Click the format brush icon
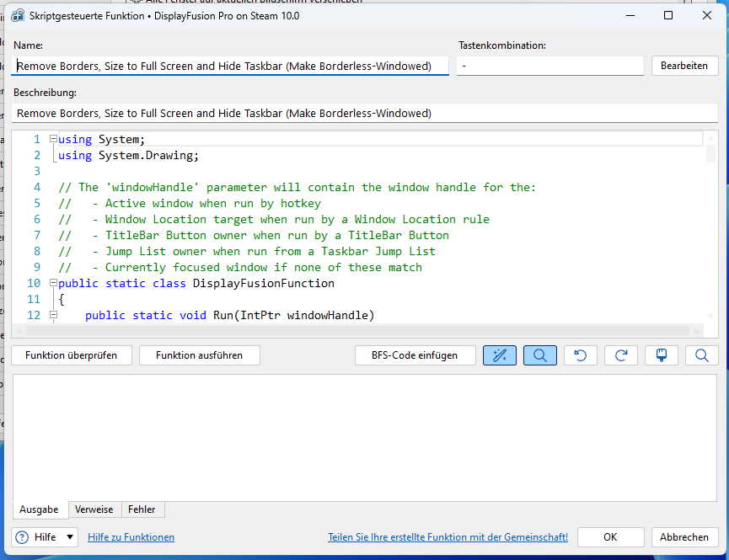The image size is (729, 560). [661, 355]
